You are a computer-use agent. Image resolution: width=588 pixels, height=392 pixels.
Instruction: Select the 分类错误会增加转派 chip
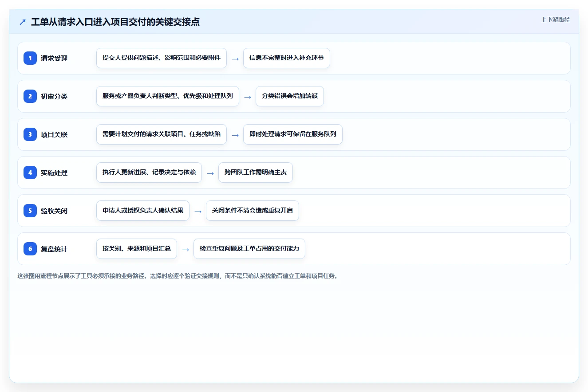point(290,96)
